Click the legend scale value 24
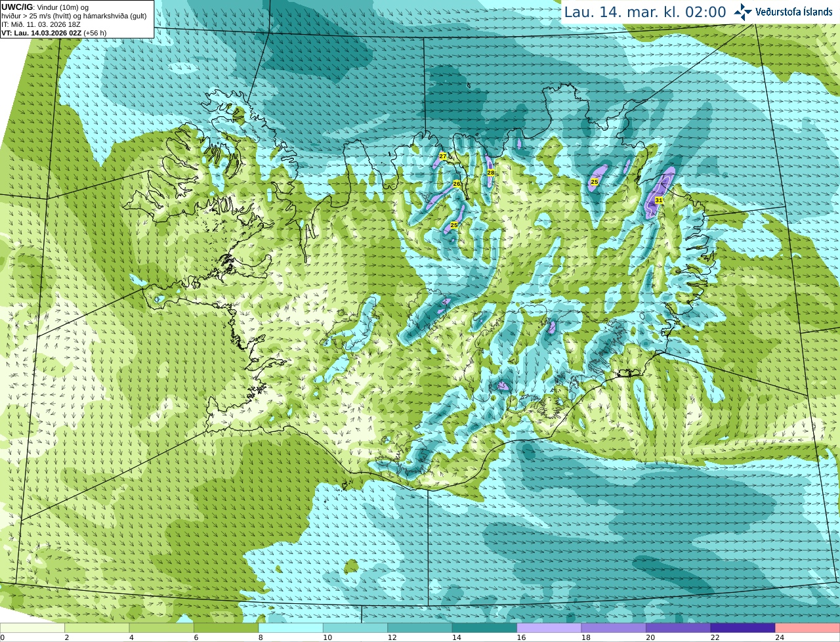Image resolution: width=840 pixels, height=642 pixels. (x=780, y=637)
